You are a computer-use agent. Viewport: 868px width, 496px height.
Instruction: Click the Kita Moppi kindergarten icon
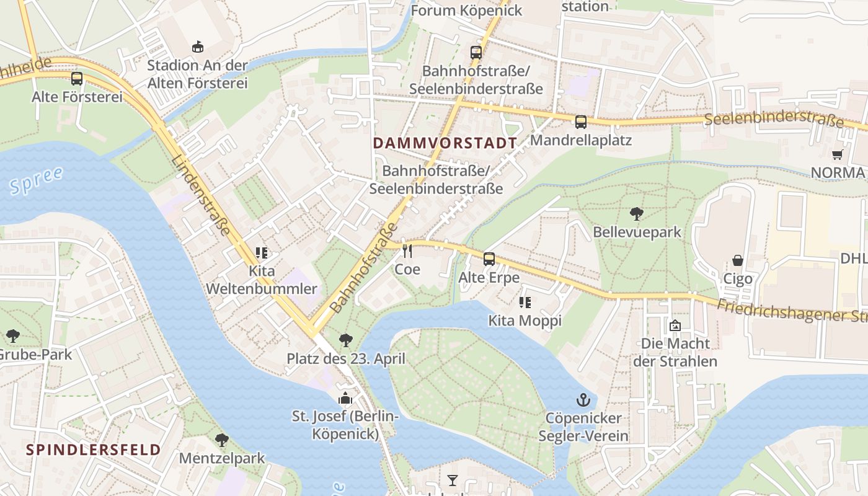tap(525, 303)
